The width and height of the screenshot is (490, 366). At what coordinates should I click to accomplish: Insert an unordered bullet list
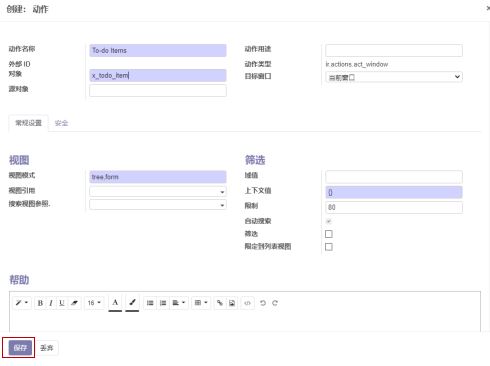[150, 303]
